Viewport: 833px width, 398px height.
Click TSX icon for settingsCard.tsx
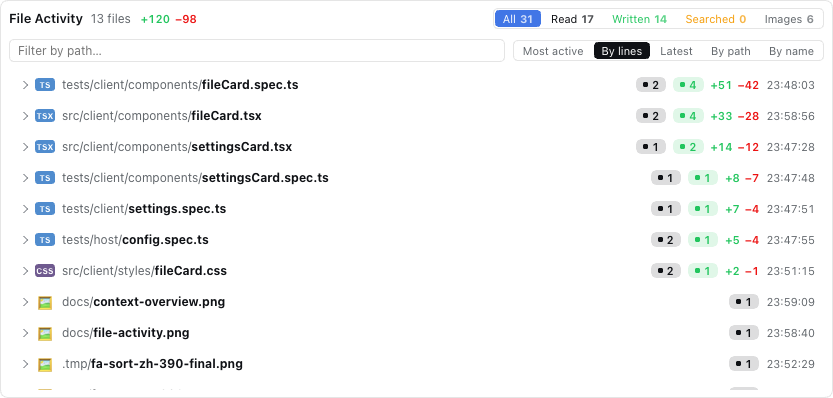[x=45, y=147]
